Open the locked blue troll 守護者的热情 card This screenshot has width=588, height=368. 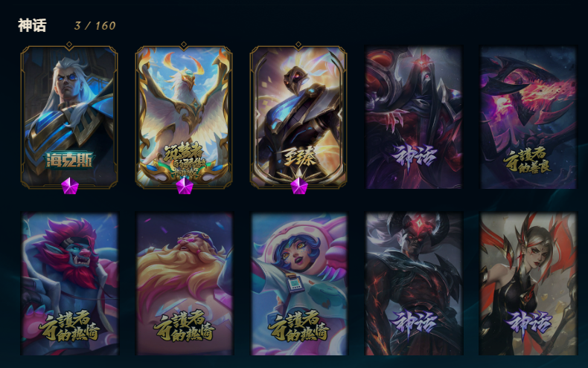coord(70,284)
